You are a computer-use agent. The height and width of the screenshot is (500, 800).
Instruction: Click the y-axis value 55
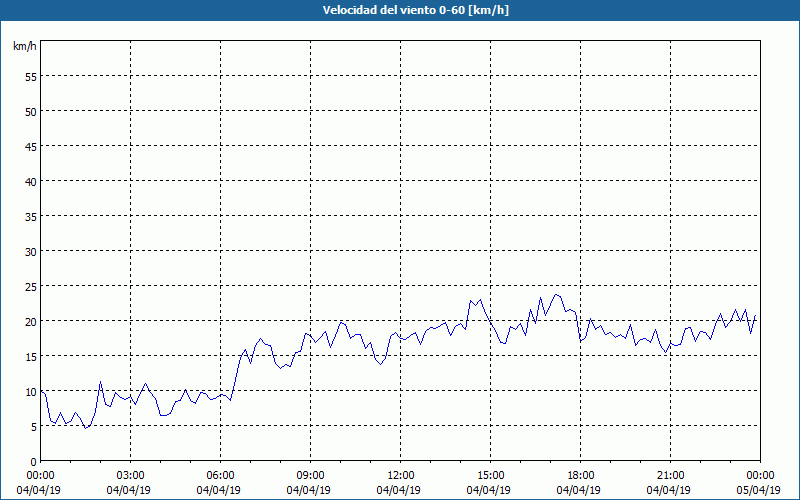tap(31, 77)
